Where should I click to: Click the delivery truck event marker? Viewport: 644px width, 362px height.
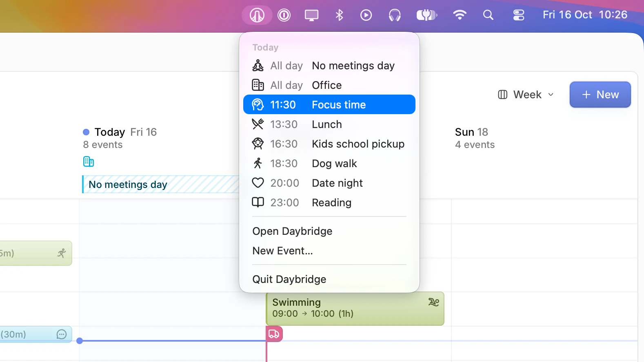[x=274, y=334]
